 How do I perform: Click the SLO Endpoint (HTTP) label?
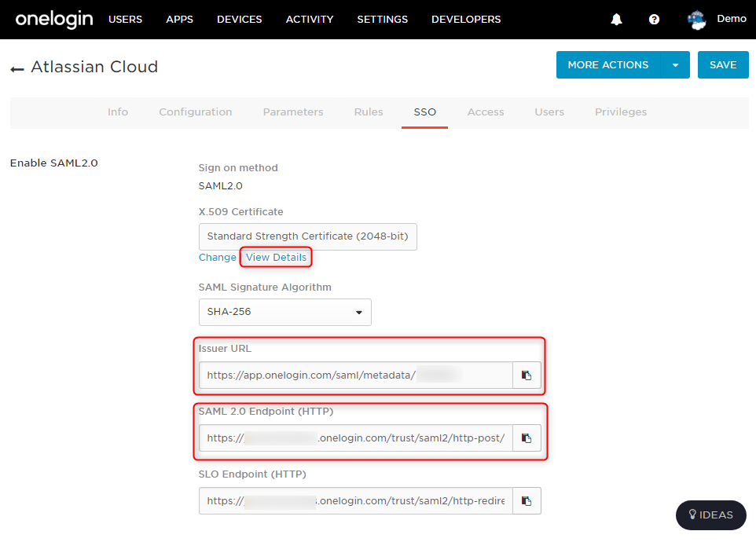(x=252, y=474)
